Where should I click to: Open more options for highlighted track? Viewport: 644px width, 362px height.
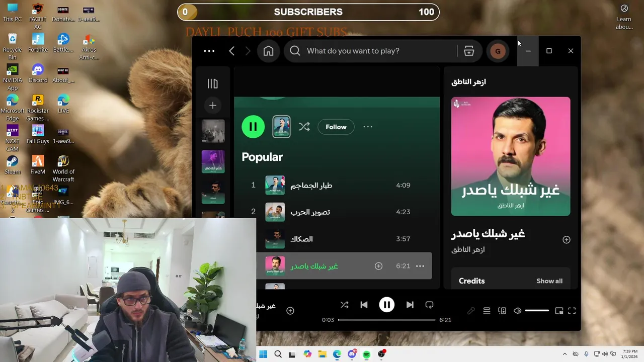coord(420,266)
